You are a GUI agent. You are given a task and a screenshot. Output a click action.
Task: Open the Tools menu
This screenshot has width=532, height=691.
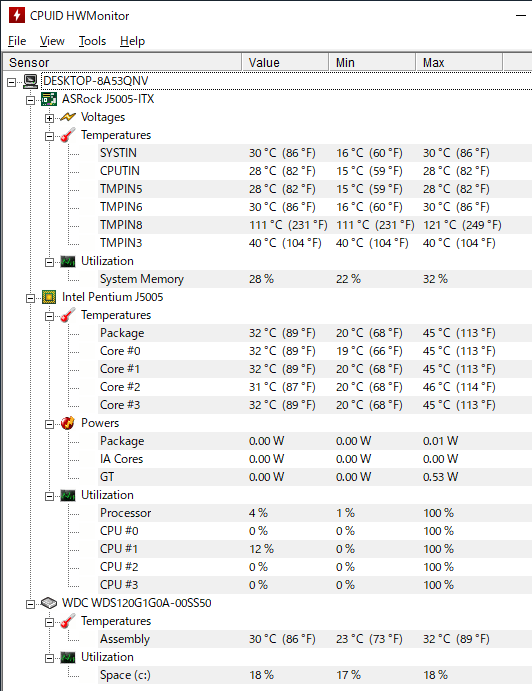click(x=93, y=41)
